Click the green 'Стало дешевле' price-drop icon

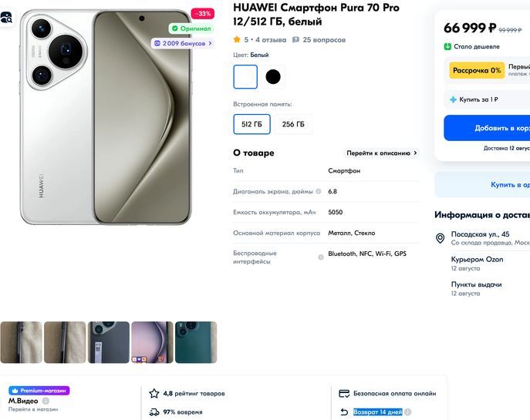point(447,46)
